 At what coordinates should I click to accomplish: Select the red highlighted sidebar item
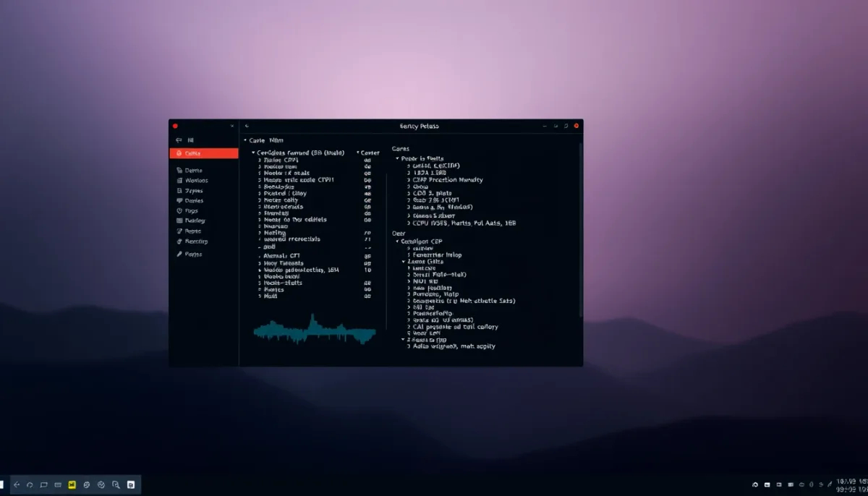pos(203,153)
